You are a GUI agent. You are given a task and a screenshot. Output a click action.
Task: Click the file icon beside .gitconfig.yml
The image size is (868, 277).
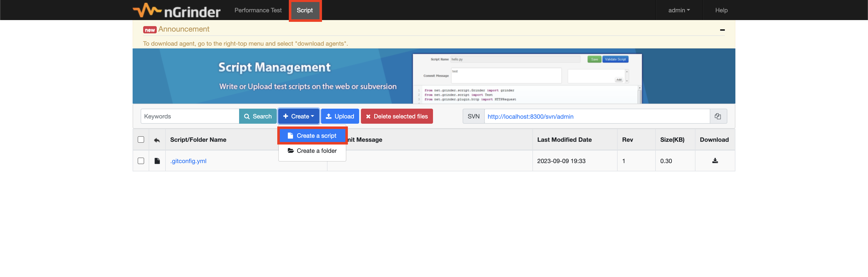click(x=157, y=161)
